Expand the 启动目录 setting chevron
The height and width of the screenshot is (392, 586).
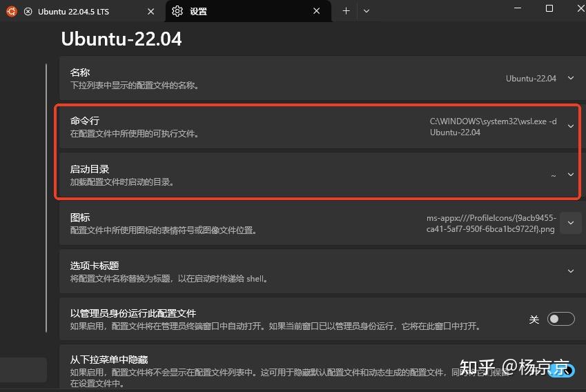click(571, 175)
